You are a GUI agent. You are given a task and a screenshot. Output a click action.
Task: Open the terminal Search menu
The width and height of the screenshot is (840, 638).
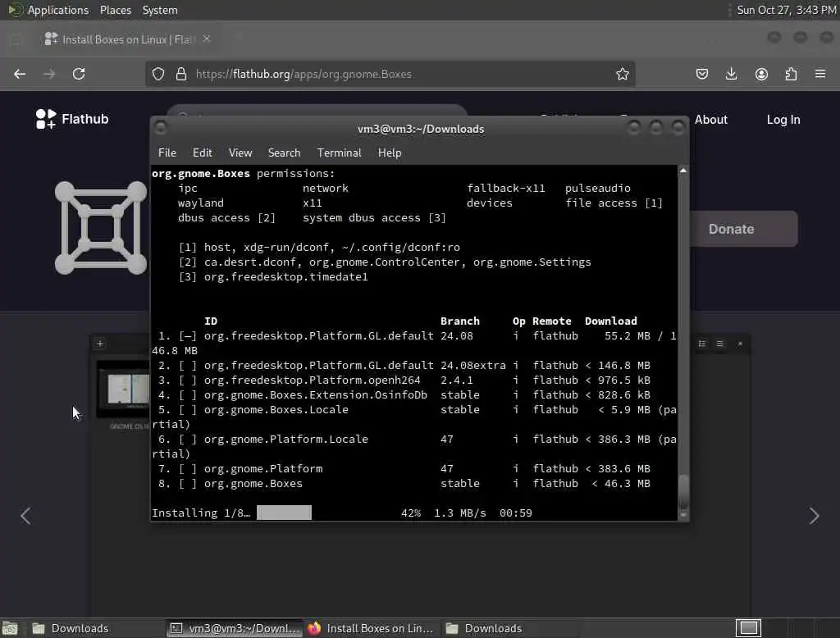click(x=284, y=153)
